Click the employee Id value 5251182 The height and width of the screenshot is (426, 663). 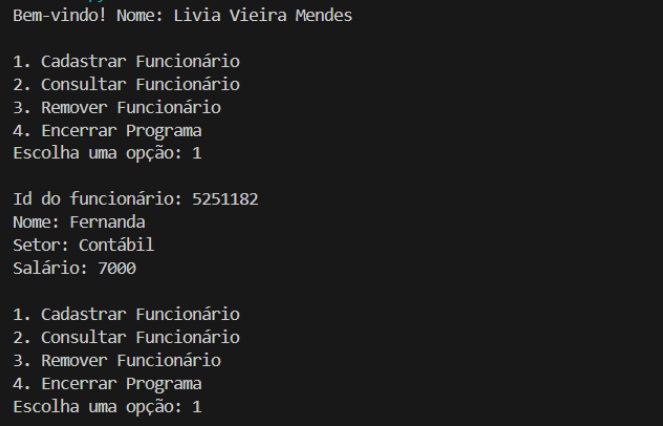pyautogui.click(x=225, y=199)
